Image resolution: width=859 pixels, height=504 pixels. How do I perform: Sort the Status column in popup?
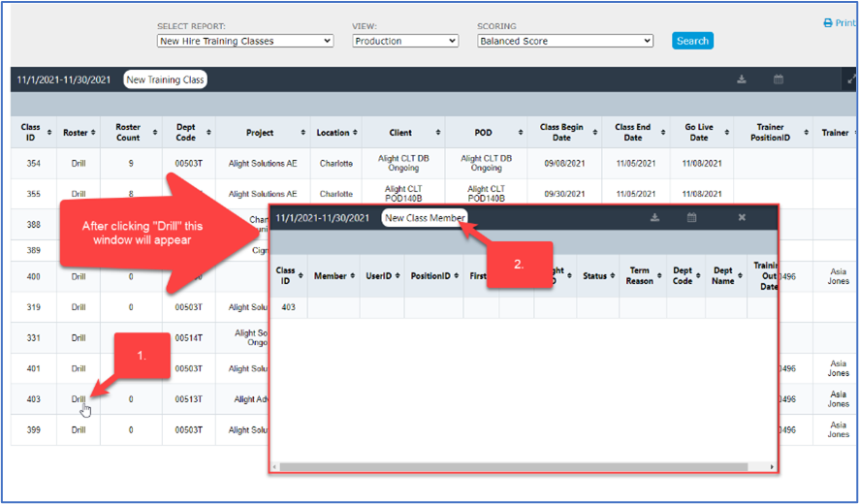[x=596, y=276]
